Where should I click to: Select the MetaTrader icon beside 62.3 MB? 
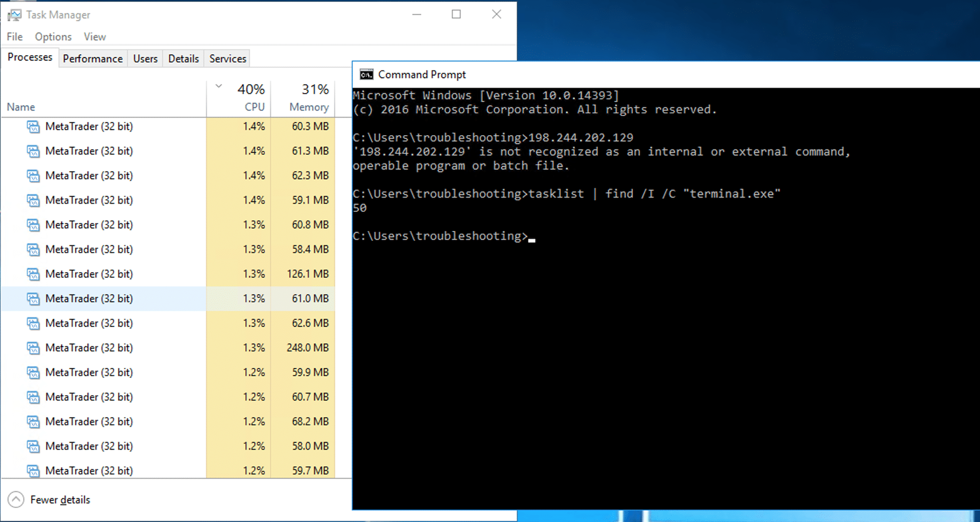click(33, 176)
